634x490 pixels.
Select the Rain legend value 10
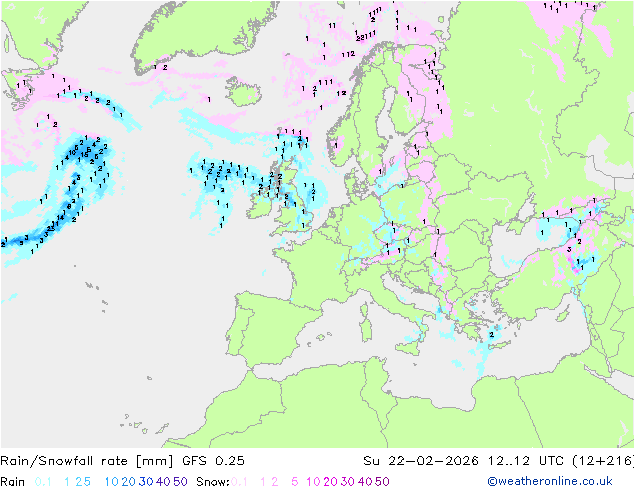(x=112, y=482)
